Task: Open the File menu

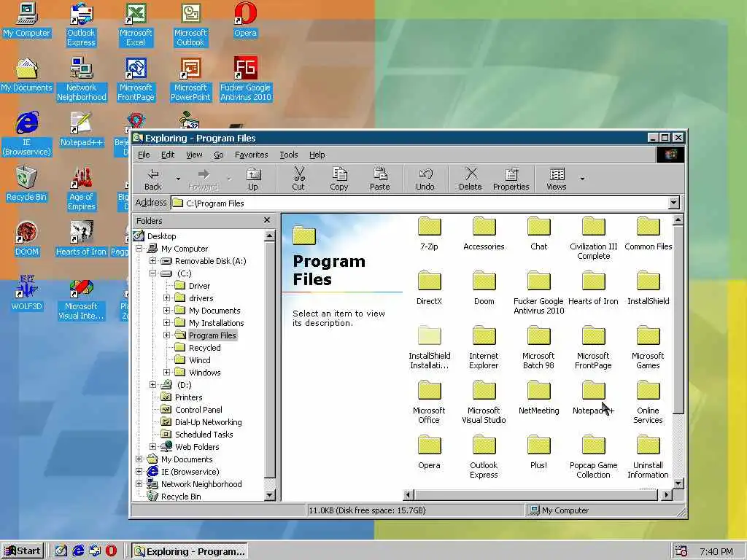Action: (x=144, y=155)
